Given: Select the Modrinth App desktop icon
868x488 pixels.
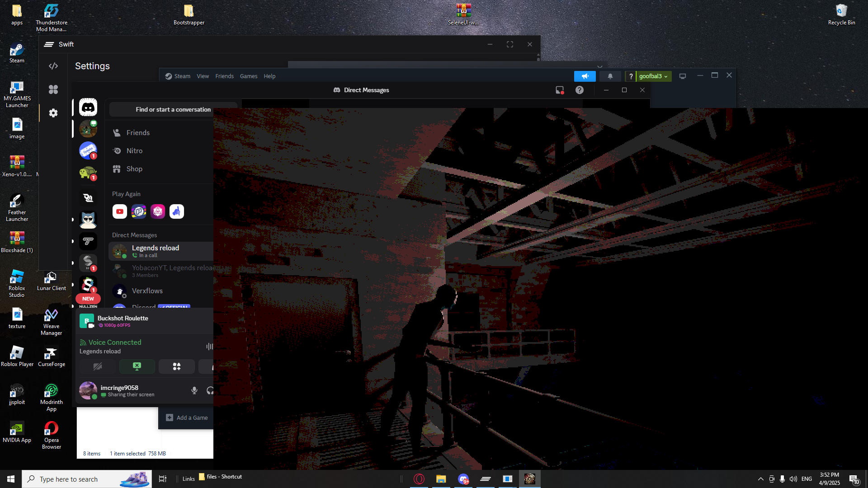Looking at the screenshot, I should point(52,397).
